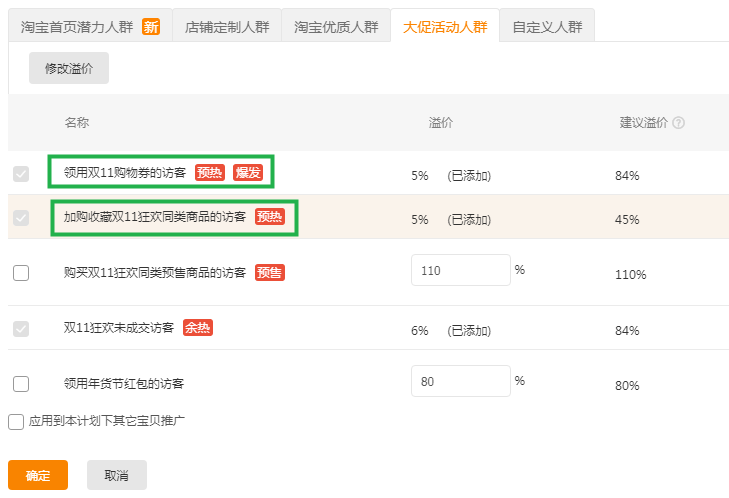Open the 淘宝首页潜力人群 tab

pos(90,26)
